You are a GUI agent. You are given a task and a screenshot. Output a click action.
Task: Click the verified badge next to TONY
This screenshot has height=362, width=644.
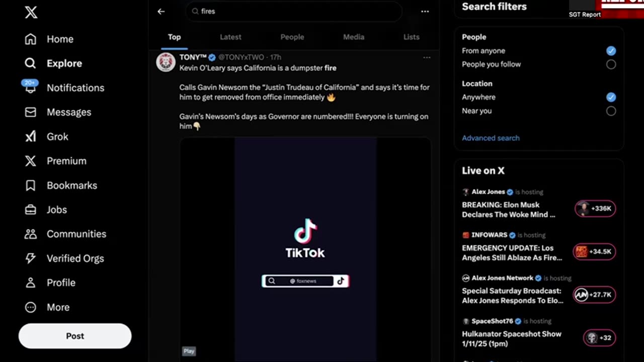coord(212,57)
